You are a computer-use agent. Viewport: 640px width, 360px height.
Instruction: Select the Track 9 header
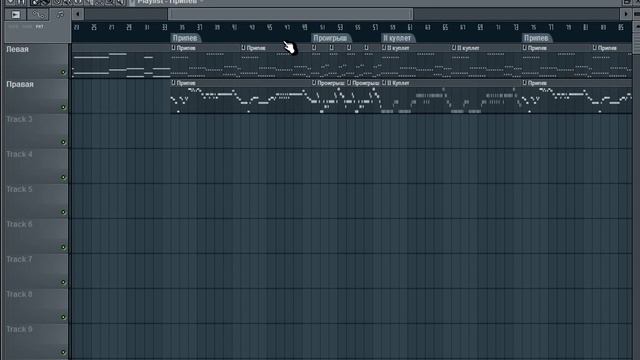pos(35,341)
